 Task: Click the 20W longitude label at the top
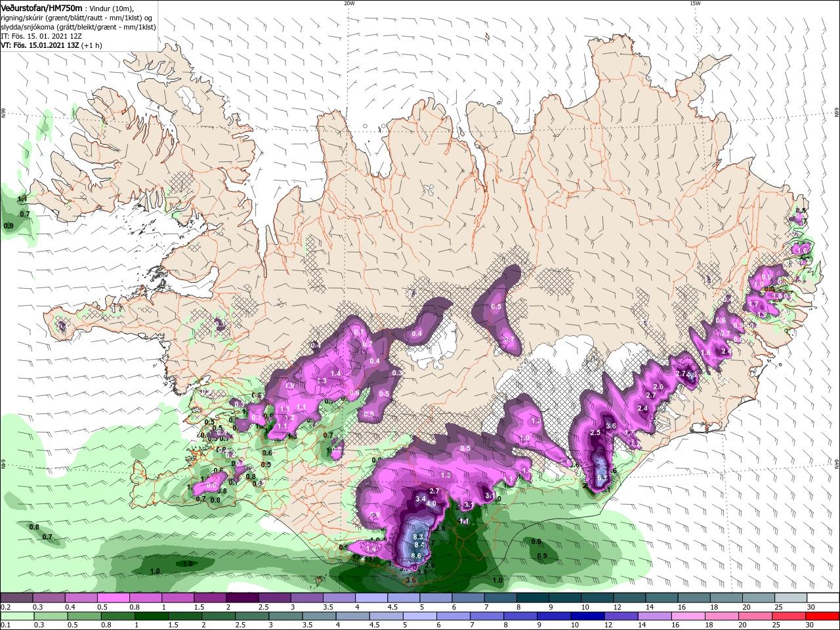tap(349, 3)
